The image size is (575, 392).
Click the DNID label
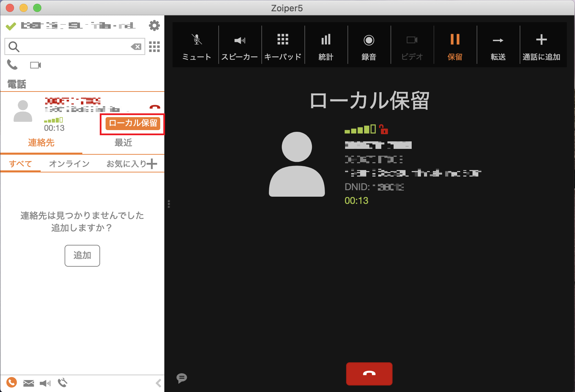[357, 187]
